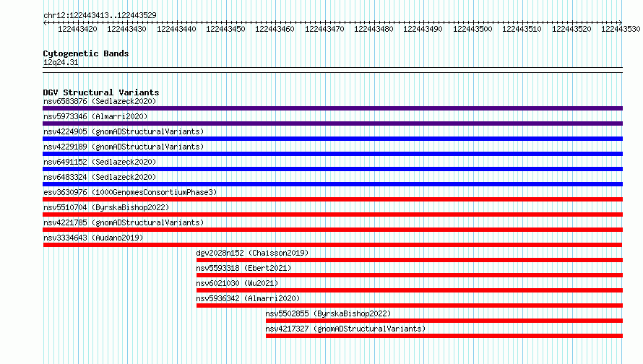
Task: Click the red bar under nsv3334643
Action: click(332, 245)
